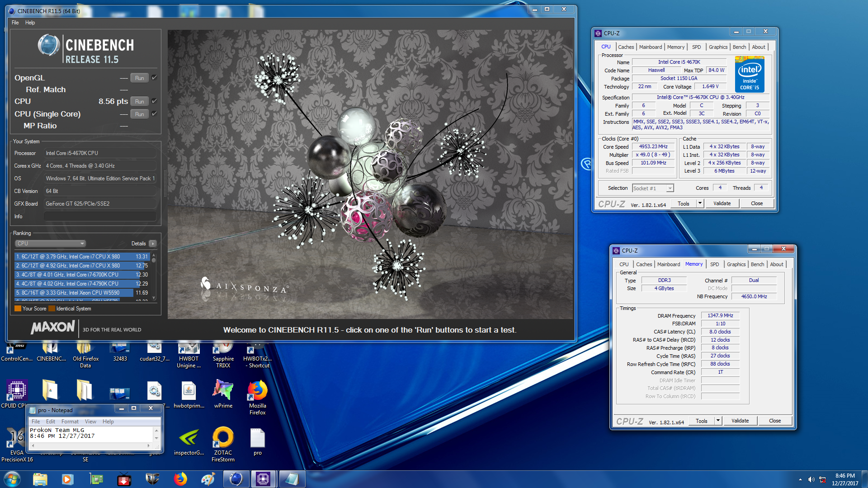The image size is (868, 488).
Task: Open Sapphire TRIXX desktop shortcut
Action: point(223,355)
